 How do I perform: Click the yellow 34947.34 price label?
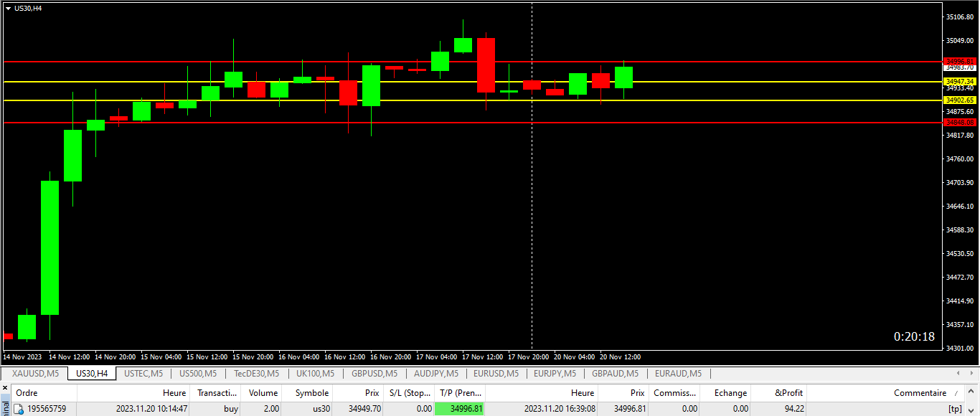(960, 82)
